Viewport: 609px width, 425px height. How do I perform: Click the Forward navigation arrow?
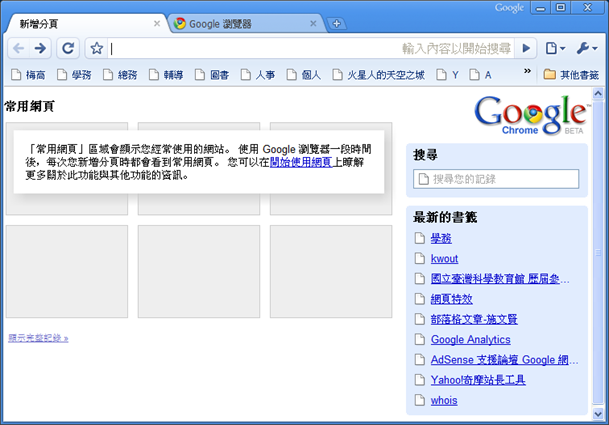coord(40,49)
